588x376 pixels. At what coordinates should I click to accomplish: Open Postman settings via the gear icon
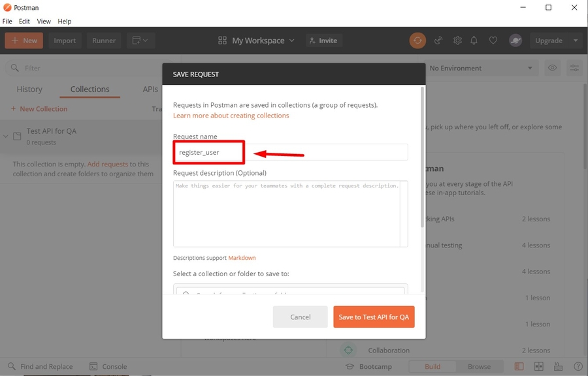(x=457, y=40)
